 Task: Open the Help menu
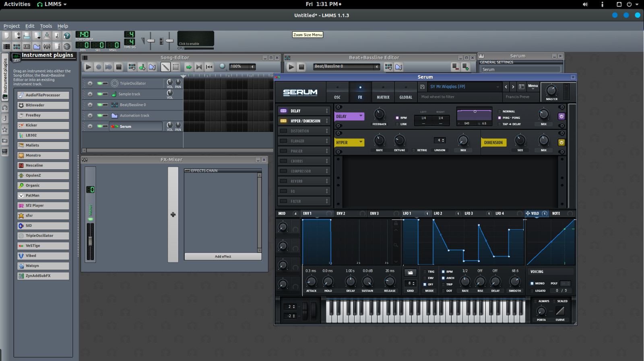63,26
